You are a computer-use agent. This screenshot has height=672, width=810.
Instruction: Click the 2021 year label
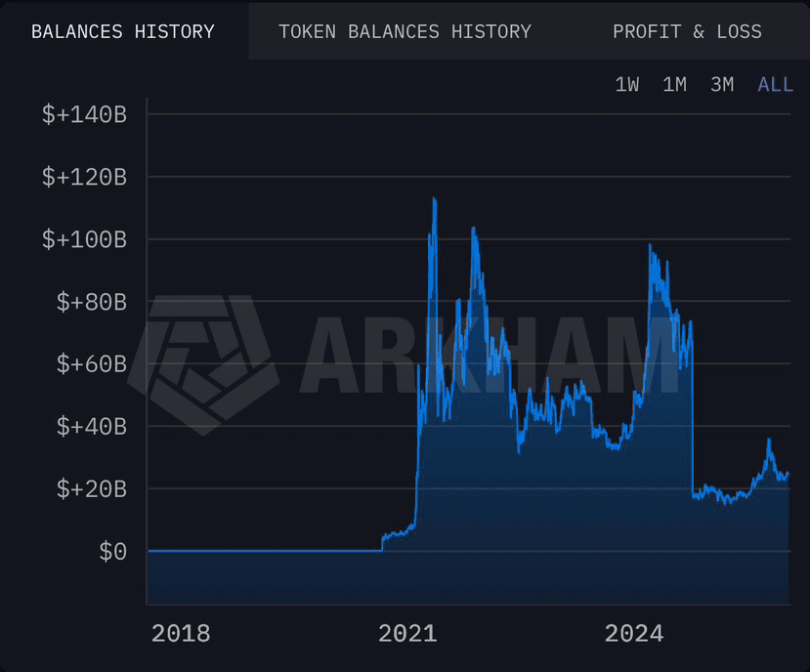pos(407,634)
